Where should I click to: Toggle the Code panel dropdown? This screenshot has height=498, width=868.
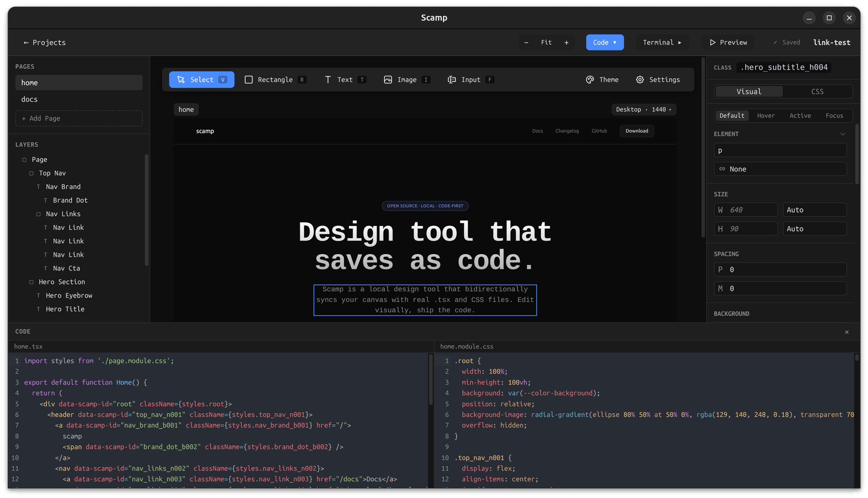click(605, 42)
